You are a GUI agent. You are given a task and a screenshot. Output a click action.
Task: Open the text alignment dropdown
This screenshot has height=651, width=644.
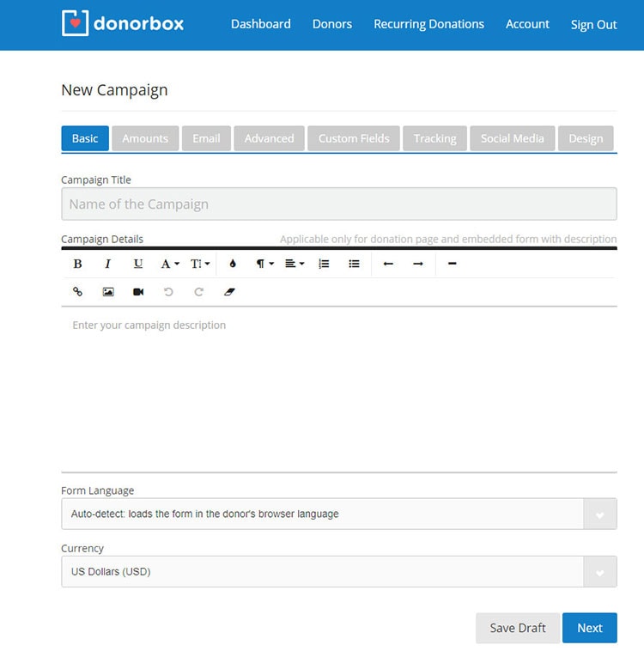[x=295, y=264]
